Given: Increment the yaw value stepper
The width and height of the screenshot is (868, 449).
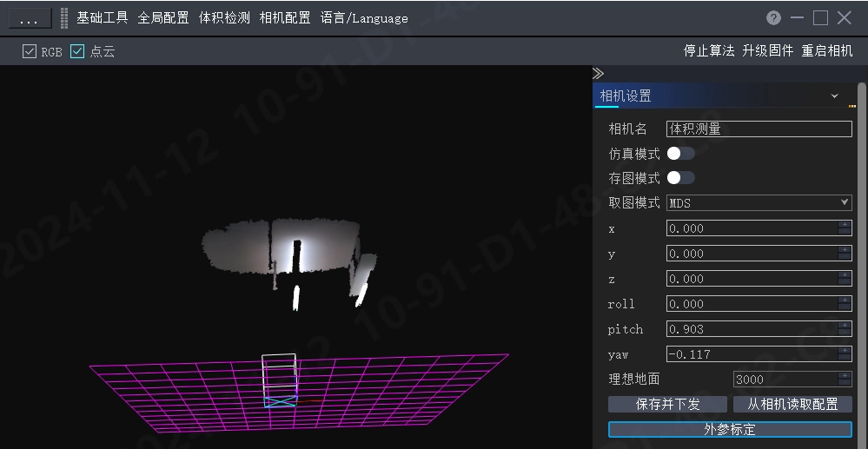Looking at the screenshot, I should point(845,351).
